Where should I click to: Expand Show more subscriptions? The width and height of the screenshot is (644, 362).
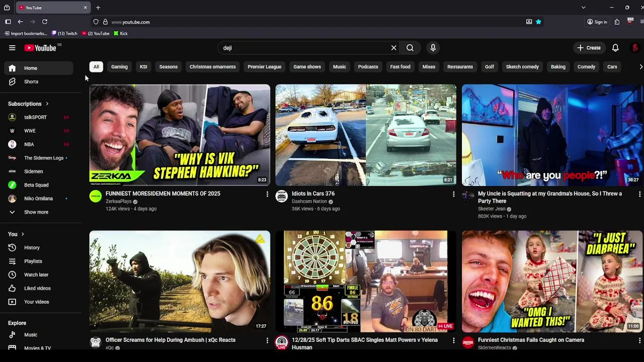[39, 212]
